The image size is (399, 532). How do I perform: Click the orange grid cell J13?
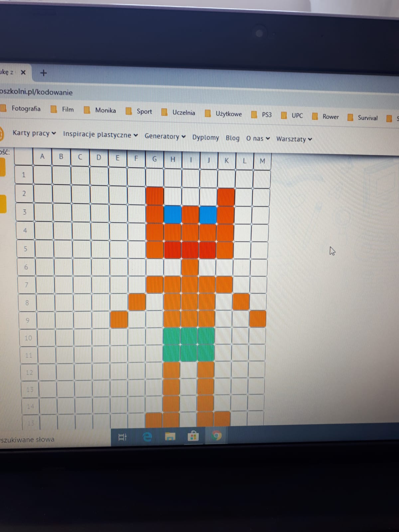point(205,387)
